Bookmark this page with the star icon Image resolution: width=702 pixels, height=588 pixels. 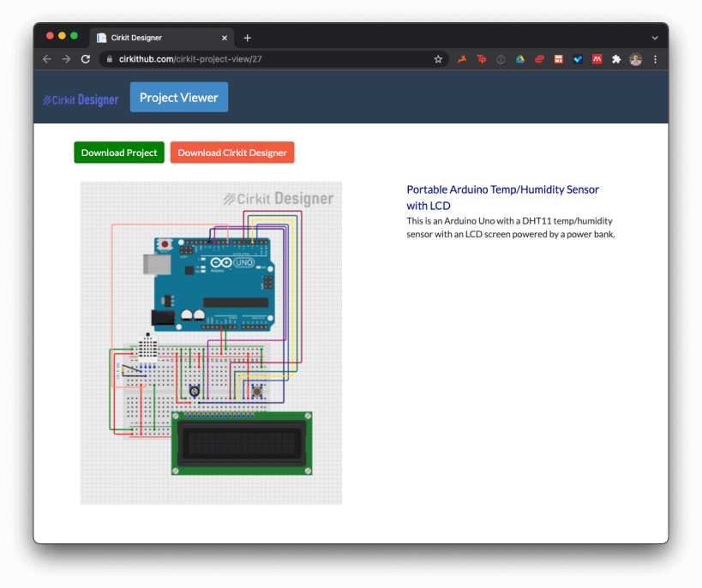(438, 59)
